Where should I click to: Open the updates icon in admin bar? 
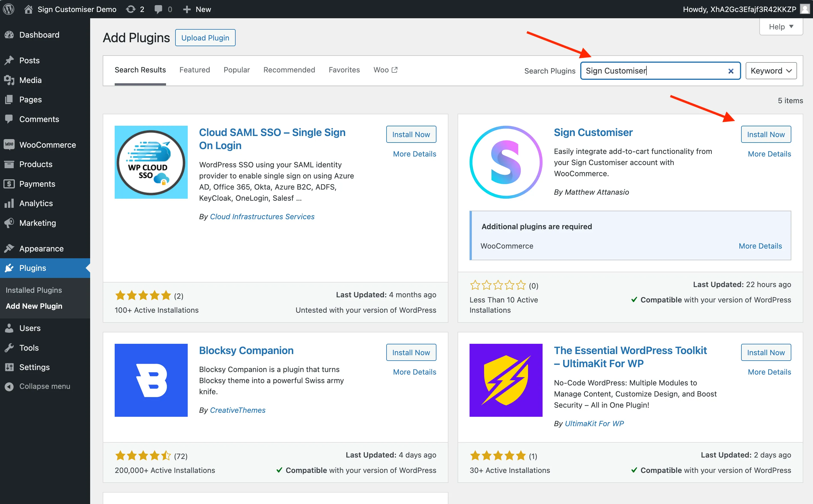pos(131,9)
